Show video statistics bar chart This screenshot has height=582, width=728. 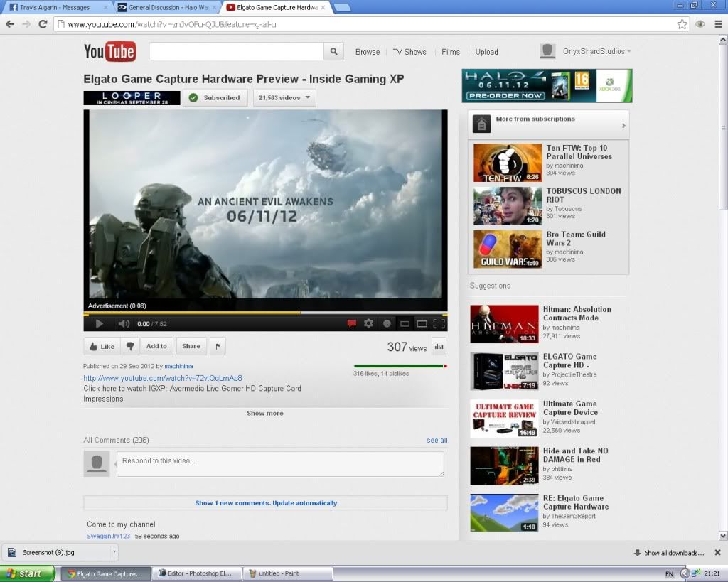(x=439, y=347)
